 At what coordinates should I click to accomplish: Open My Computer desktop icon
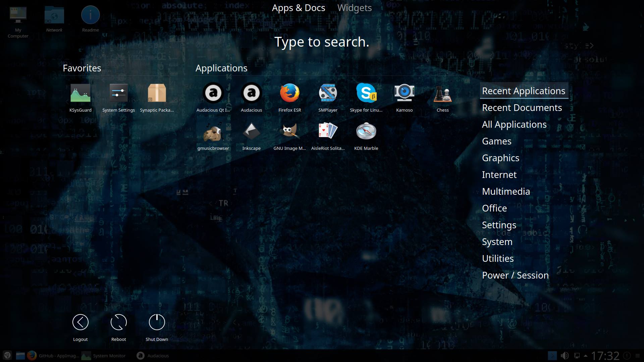click(18, 22)
